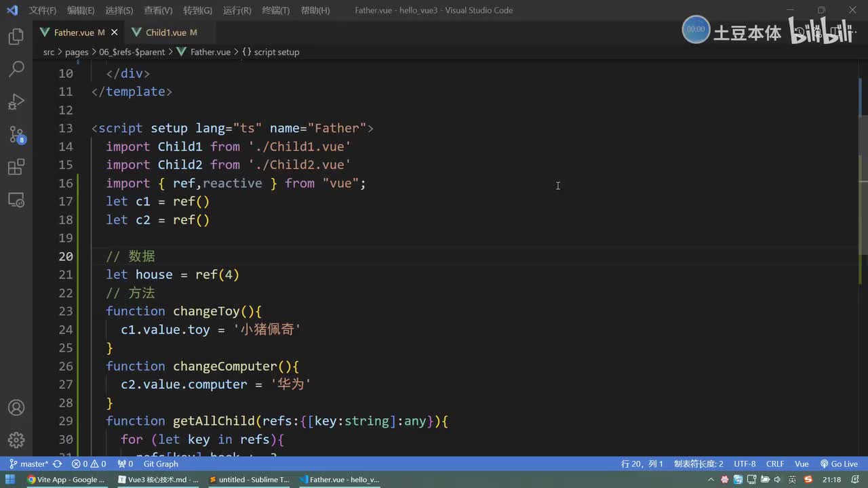The image size is (868, 488).
Task: Open the Remote Explorer view
Action: click(x=16, y=200)
